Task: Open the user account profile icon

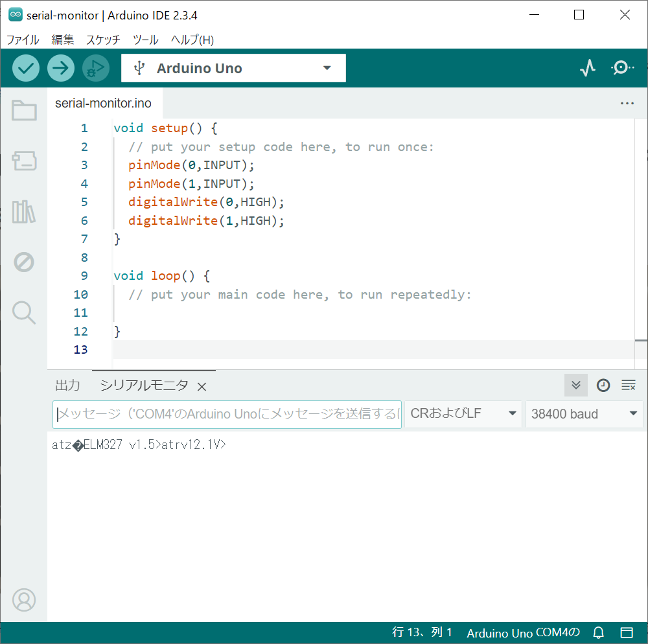Action: coord(24,600)
